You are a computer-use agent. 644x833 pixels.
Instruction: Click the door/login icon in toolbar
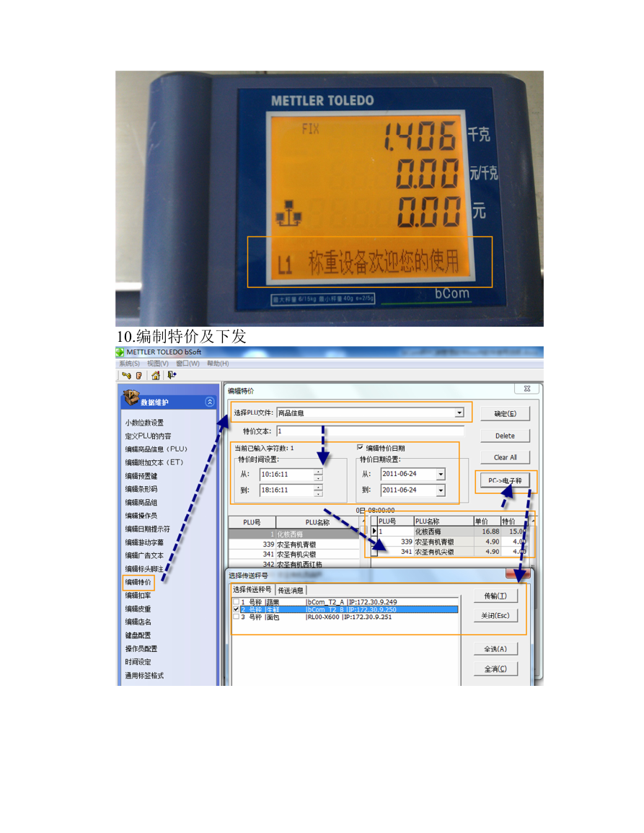click(x=138, y=376)
